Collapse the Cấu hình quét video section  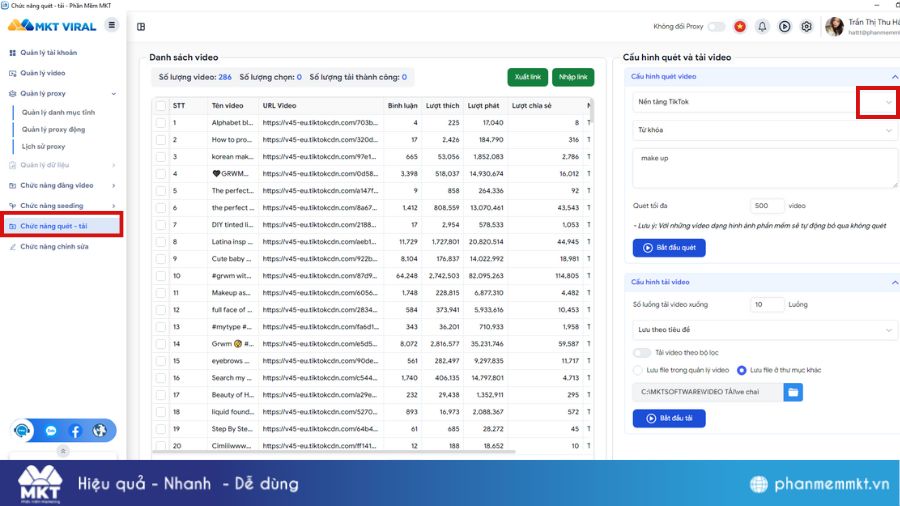click(x=894, y=77)
